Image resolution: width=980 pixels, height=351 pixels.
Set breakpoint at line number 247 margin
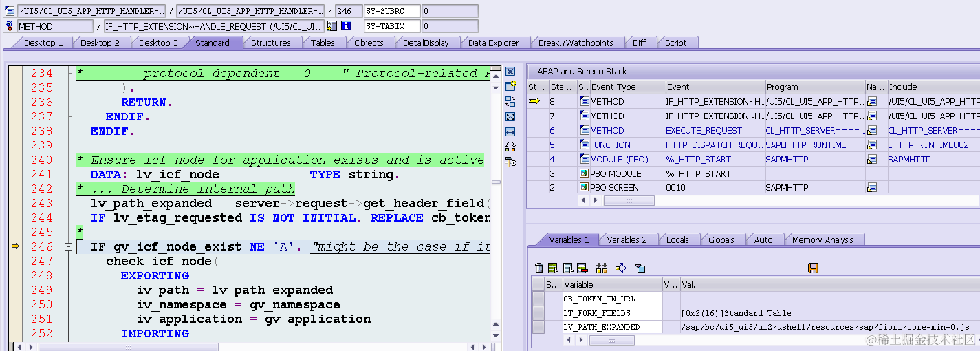[41, 261]
